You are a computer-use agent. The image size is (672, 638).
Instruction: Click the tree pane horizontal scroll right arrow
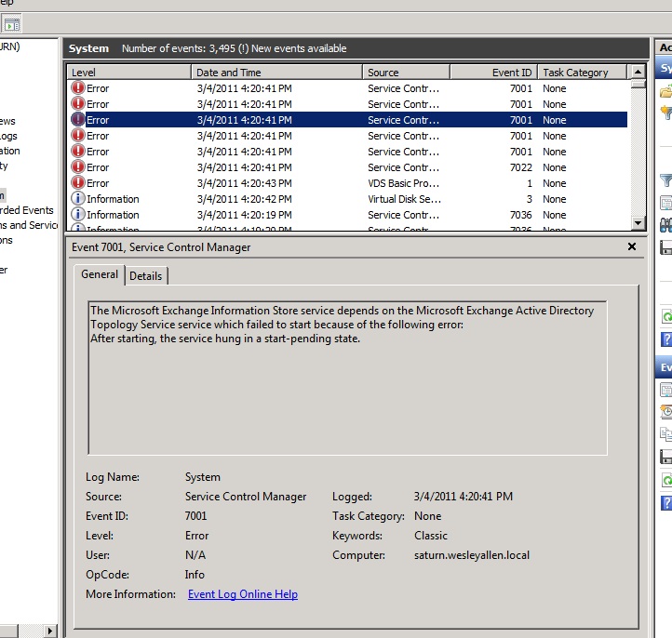(50, 631)
